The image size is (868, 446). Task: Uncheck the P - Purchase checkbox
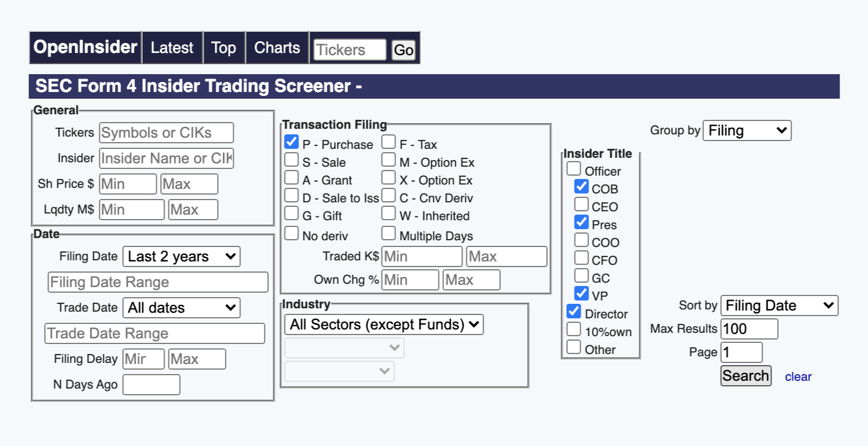tap(292, 142)
